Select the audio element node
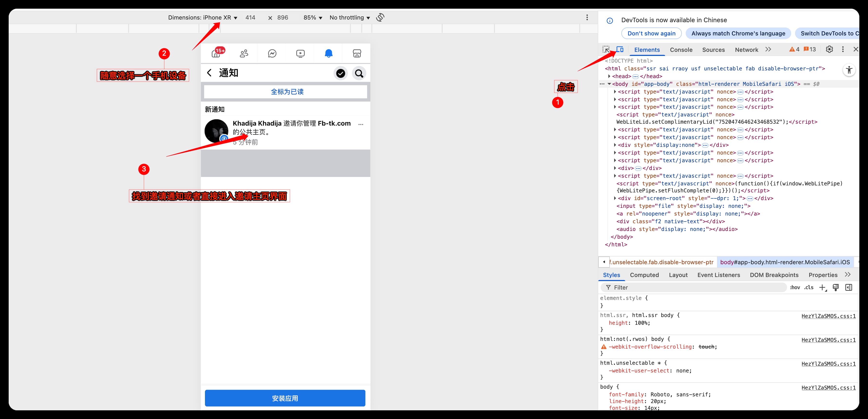This screenshot has height=419, width=868. coord(677,229)
